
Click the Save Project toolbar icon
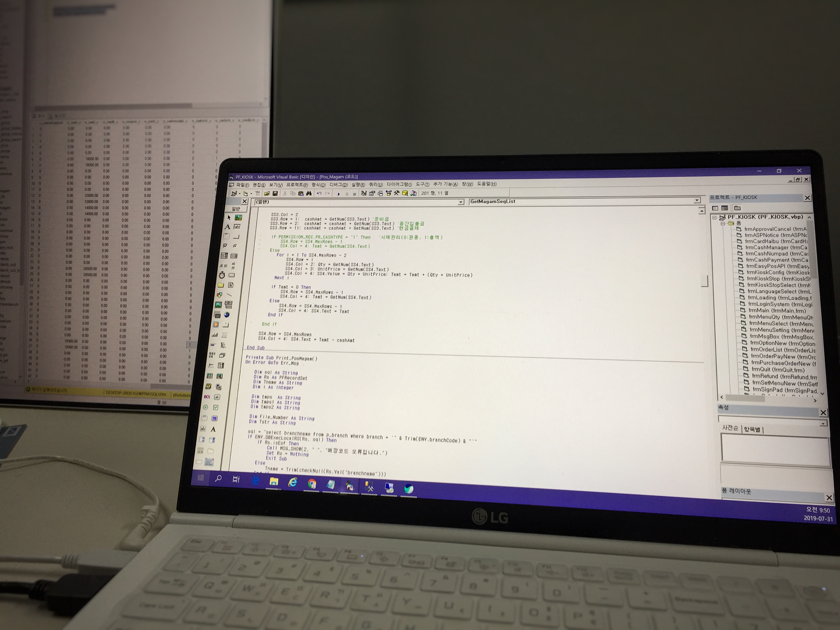pos(275,194)
